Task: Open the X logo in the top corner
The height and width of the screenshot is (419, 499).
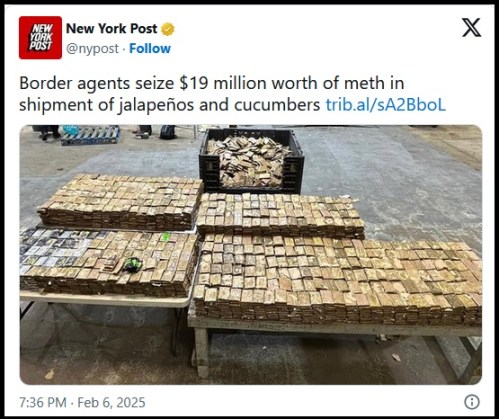Action: (471, 28)
